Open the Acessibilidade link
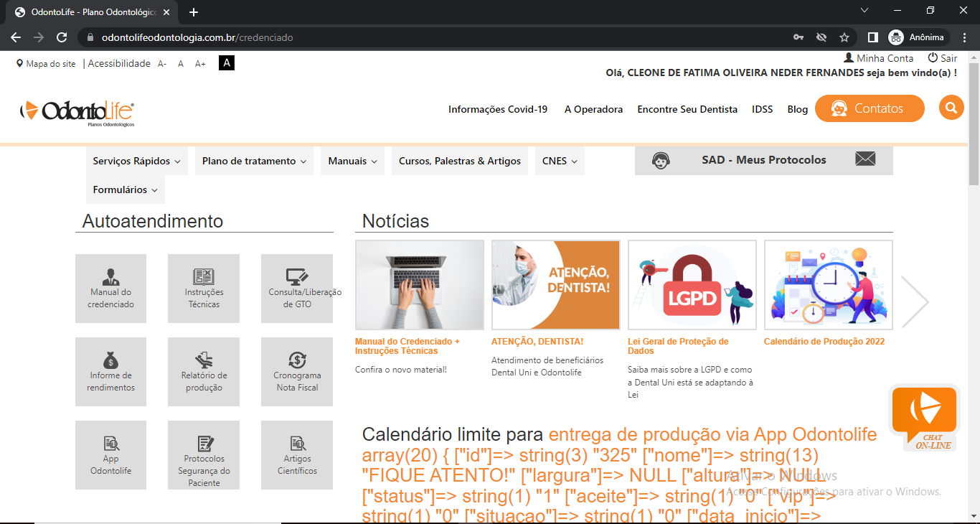980x524 pixels. 119,63
